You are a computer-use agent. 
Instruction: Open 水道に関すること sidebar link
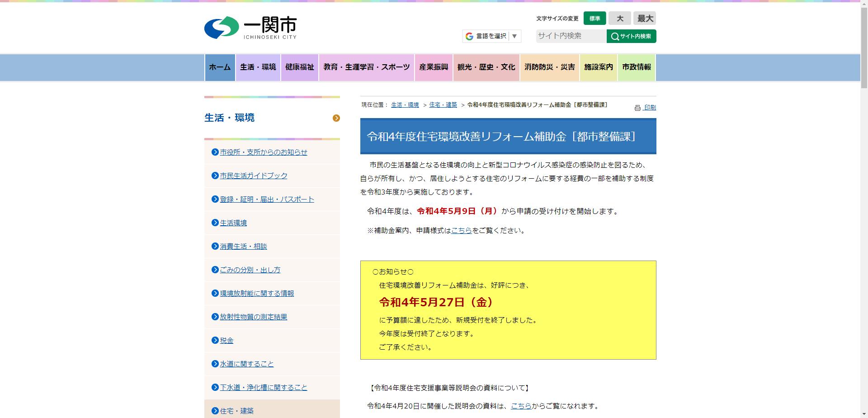click(x=247, y=364)
